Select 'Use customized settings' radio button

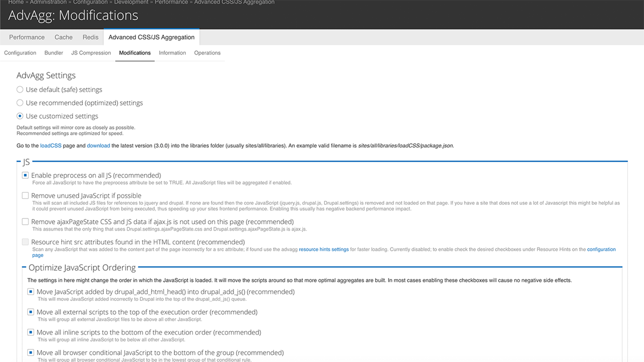[x=20, y=116]
